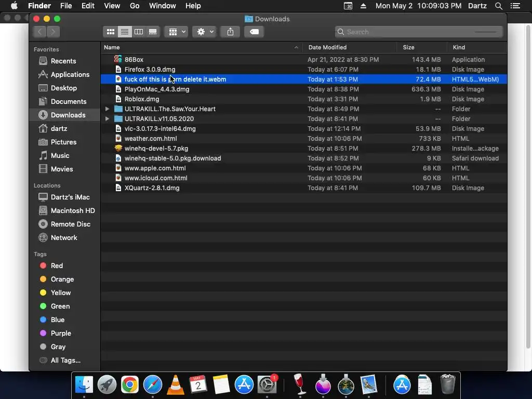
Task: Filter by the Orange tag
Action: click(64, 279)
